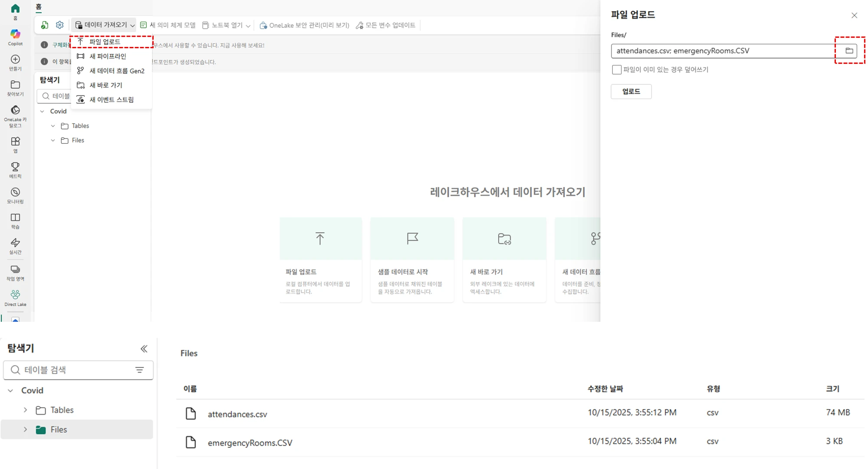Screen dimensions: 868x469
Task: Click the table search filter icon
Action: pos(139,370)
